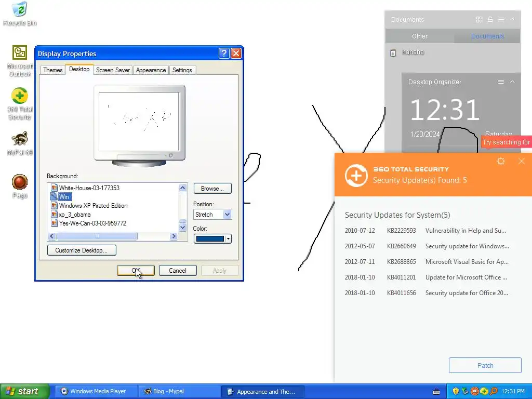Switch to the Settings tab
Viewport: 532px width, 399px height.
[x=182, y=70]
